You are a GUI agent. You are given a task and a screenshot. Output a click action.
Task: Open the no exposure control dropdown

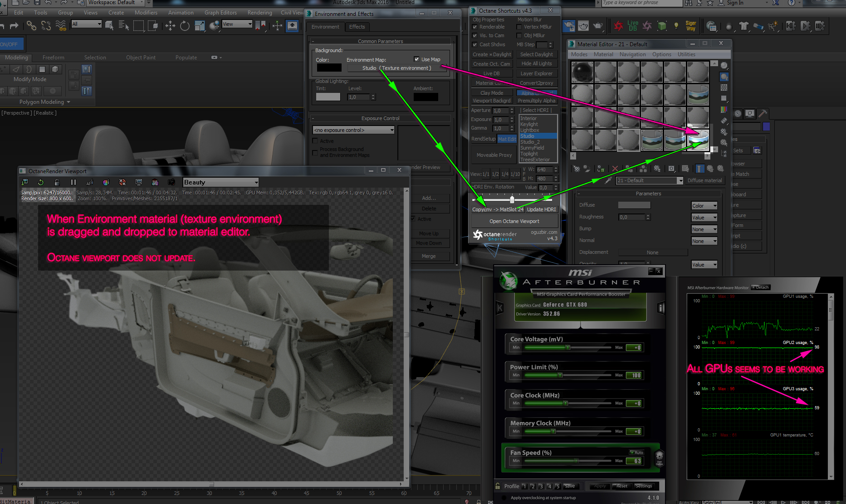(x=354, y=130)
